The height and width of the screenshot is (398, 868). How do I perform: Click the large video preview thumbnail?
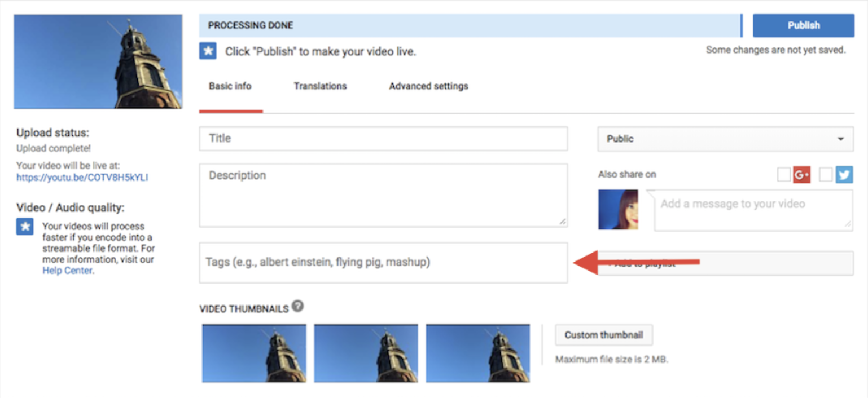(x=98, y=61)
